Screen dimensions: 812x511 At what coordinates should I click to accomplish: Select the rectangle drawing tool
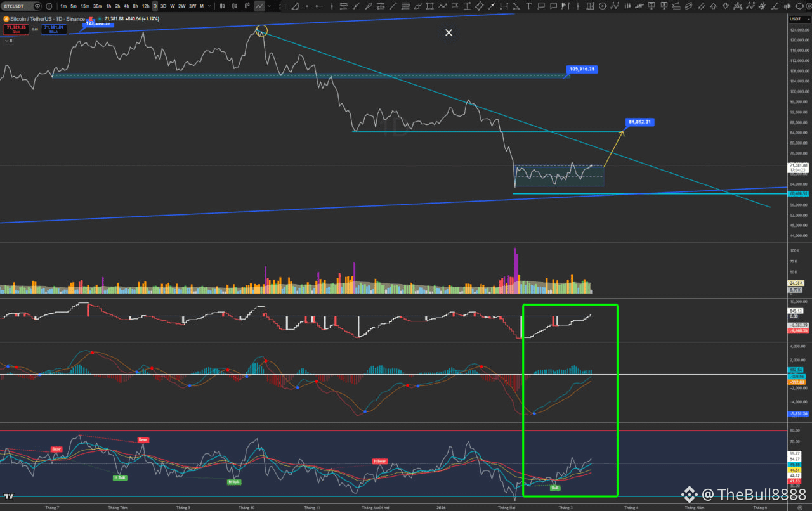(429, 6)
